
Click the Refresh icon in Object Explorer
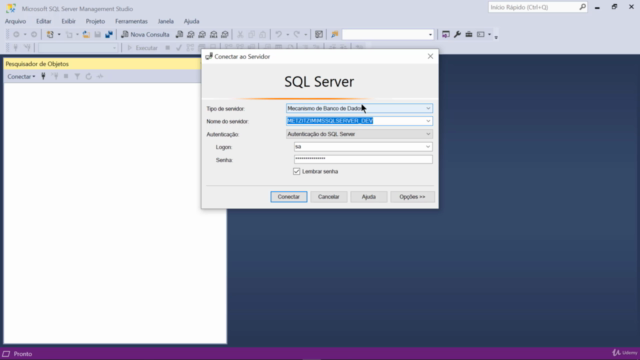(x=89, y=76)
